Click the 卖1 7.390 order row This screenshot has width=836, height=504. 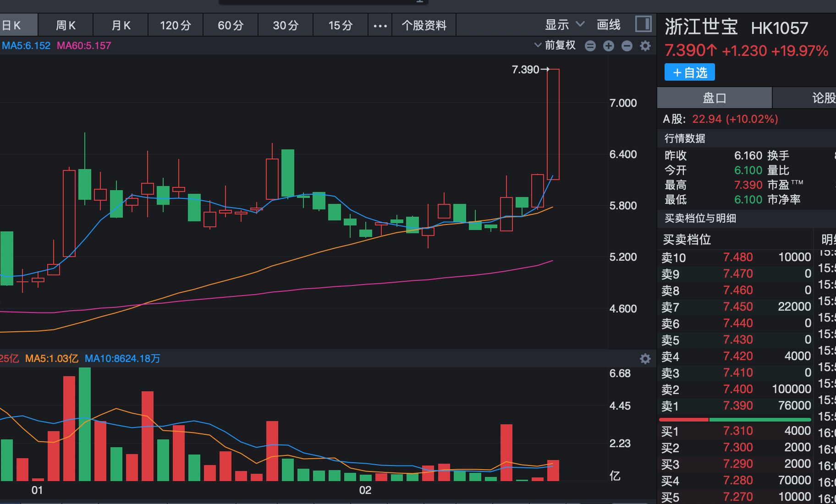point(736,406)
